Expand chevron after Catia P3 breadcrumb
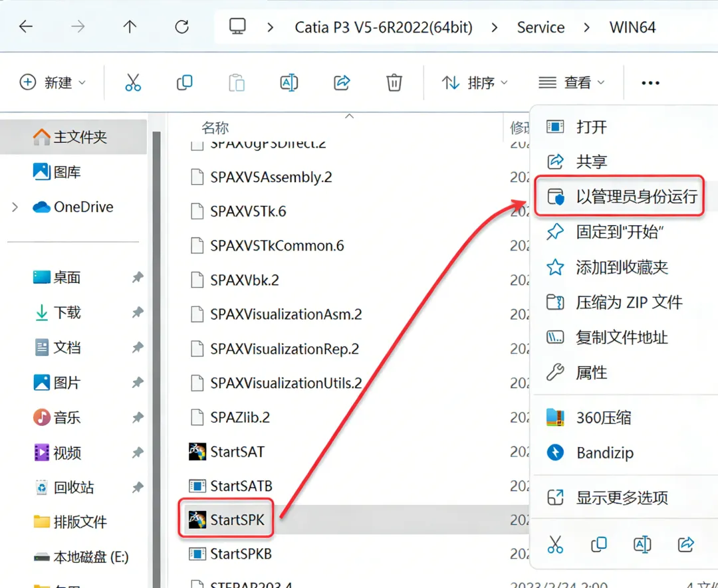 (x=494, y=27)
